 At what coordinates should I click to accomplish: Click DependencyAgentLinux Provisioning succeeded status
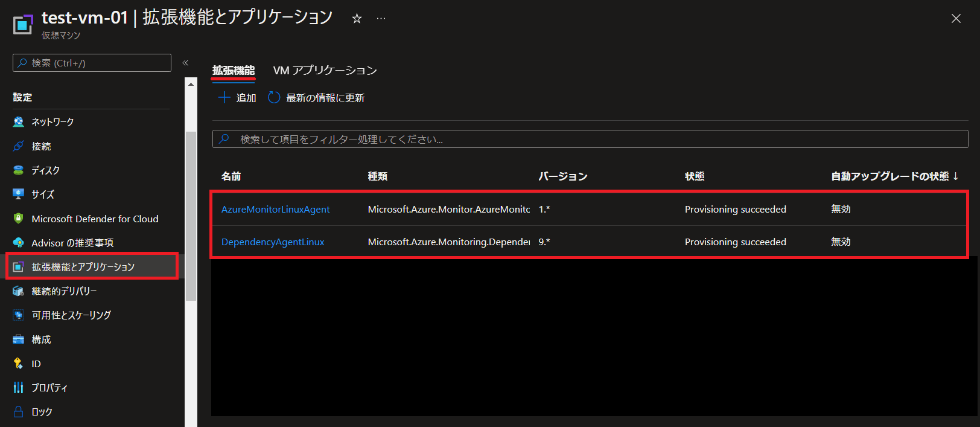(x=736, y=242)
